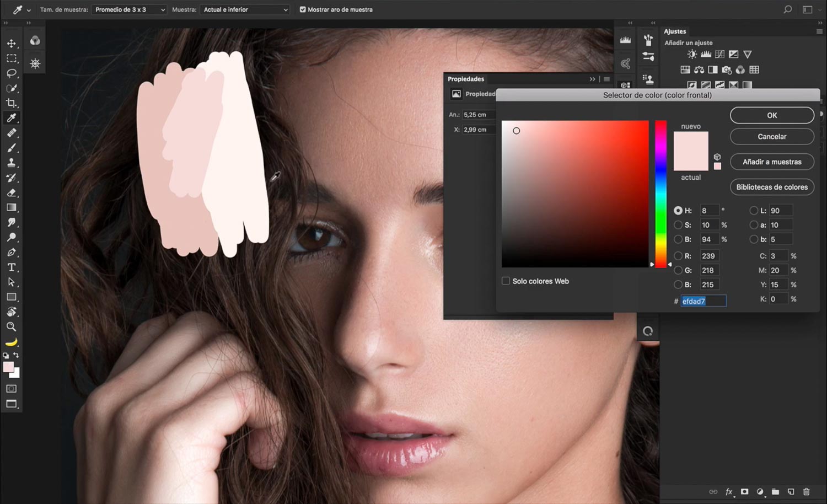Select the G green radio button
The width and height of the screenshot is (827, 504).
[678, 270]
